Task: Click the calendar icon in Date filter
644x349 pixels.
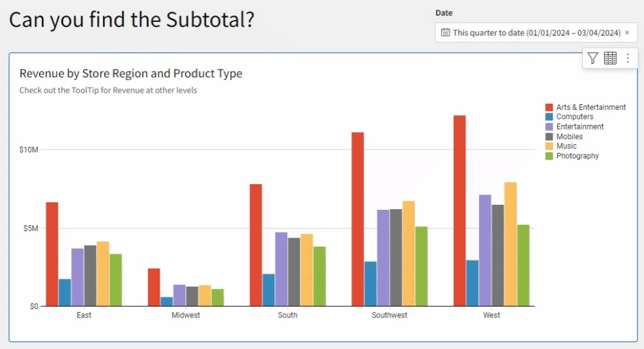Action: coord(445,33)
